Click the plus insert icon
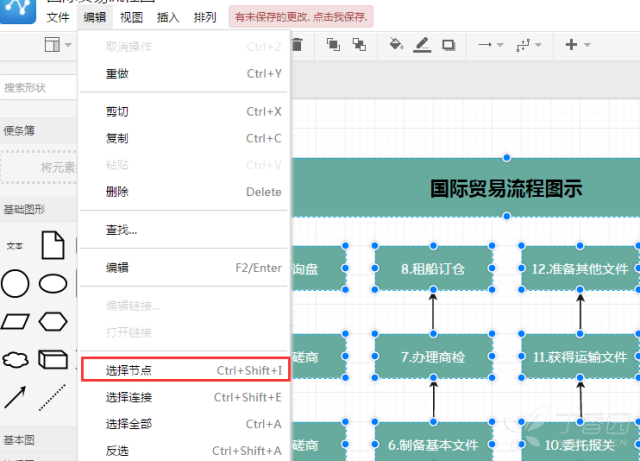 tap(571, 44)
